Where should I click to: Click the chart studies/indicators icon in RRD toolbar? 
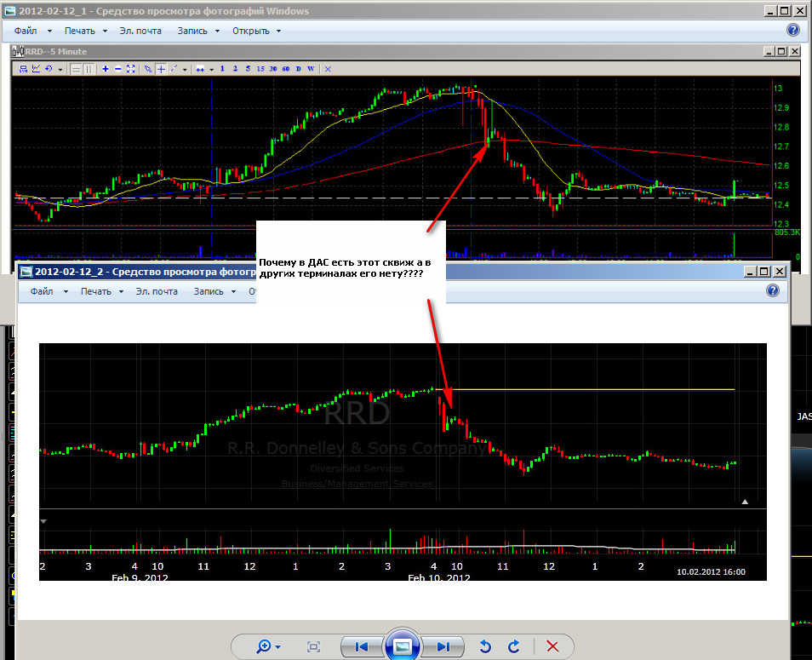click(36, 69)
